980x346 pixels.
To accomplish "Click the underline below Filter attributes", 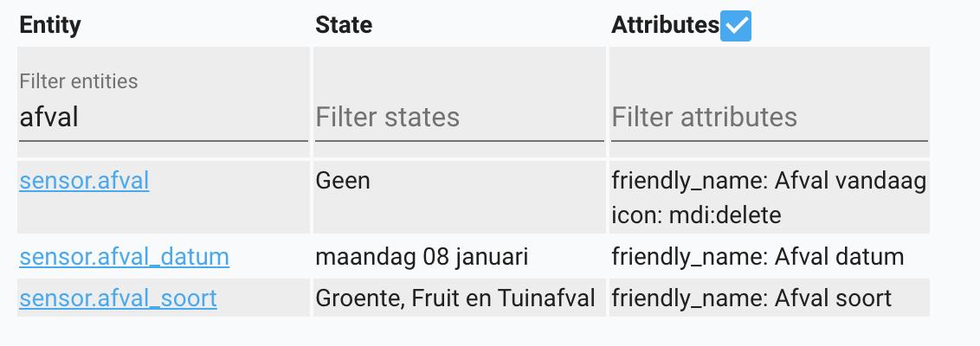I will [769, 140].
